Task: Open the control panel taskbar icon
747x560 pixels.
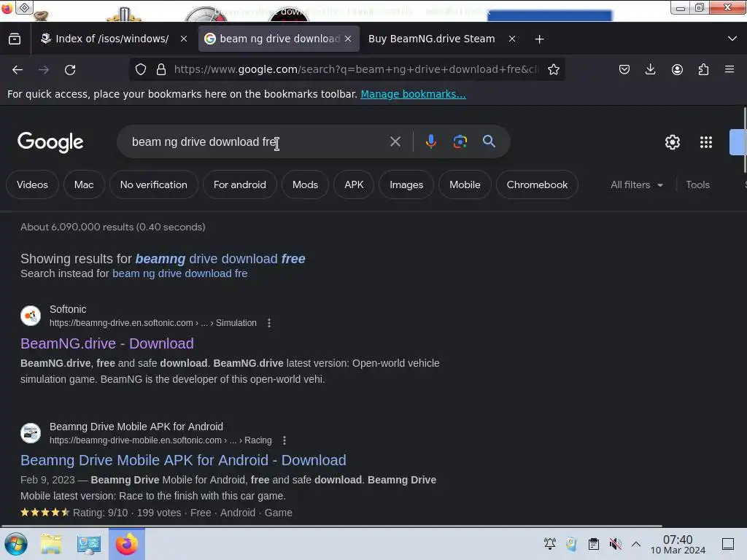Action: coord(88,544)
